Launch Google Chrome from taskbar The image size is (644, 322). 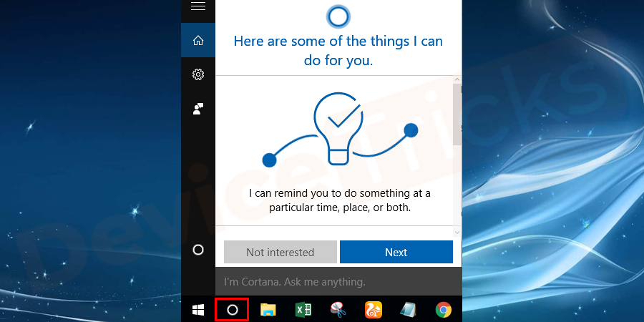444,310
